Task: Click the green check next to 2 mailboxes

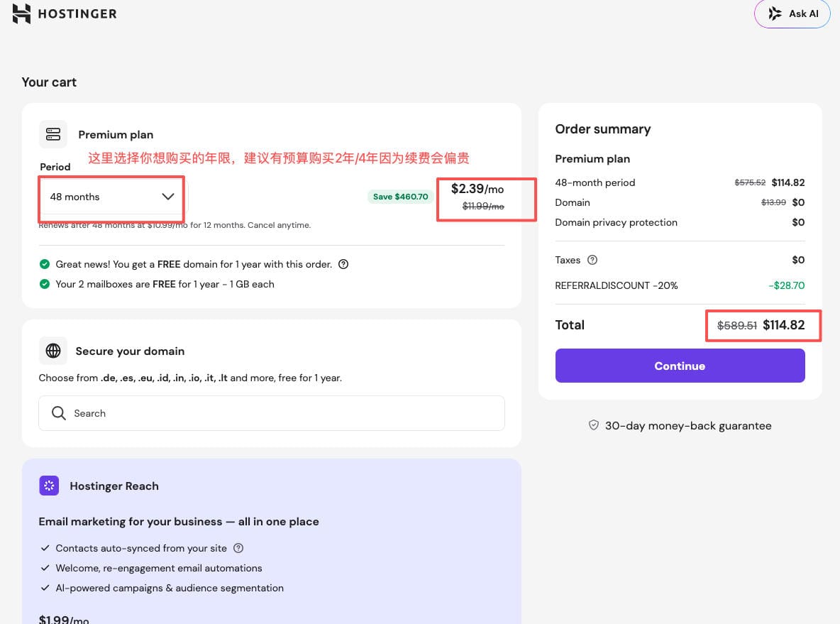Action: pos(45,284)
